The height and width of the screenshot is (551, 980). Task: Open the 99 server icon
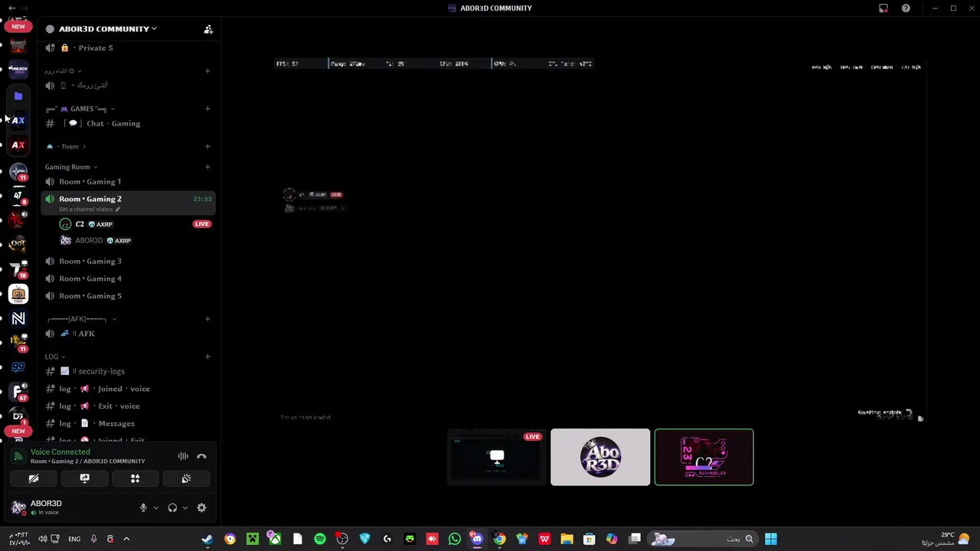(18, 367)
